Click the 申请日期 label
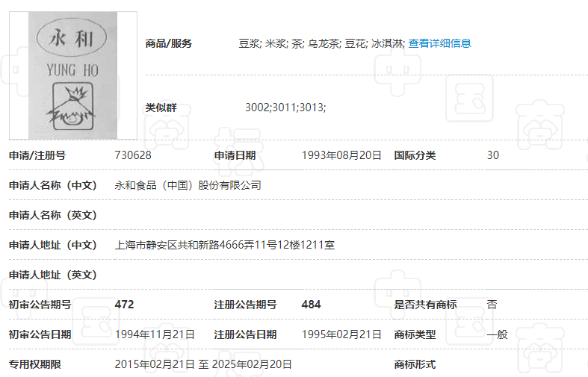This screenshot has height=377, width=588. 235,155
